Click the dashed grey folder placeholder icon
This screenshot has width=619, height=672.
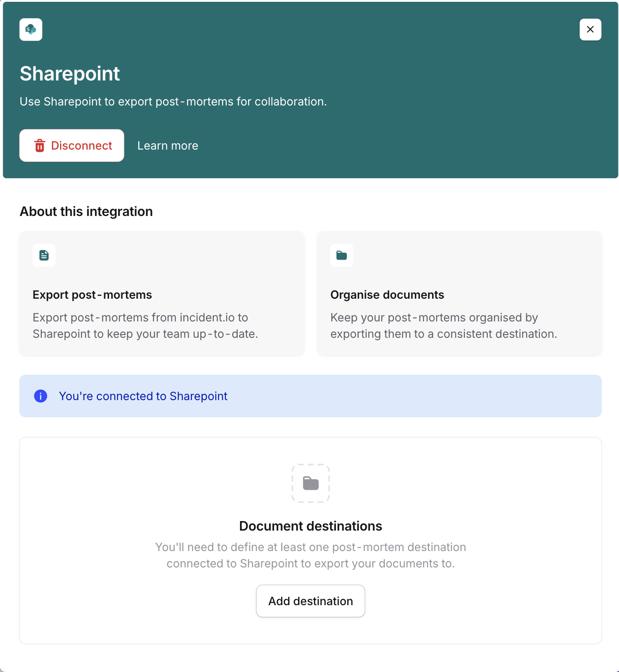(311, 483)
